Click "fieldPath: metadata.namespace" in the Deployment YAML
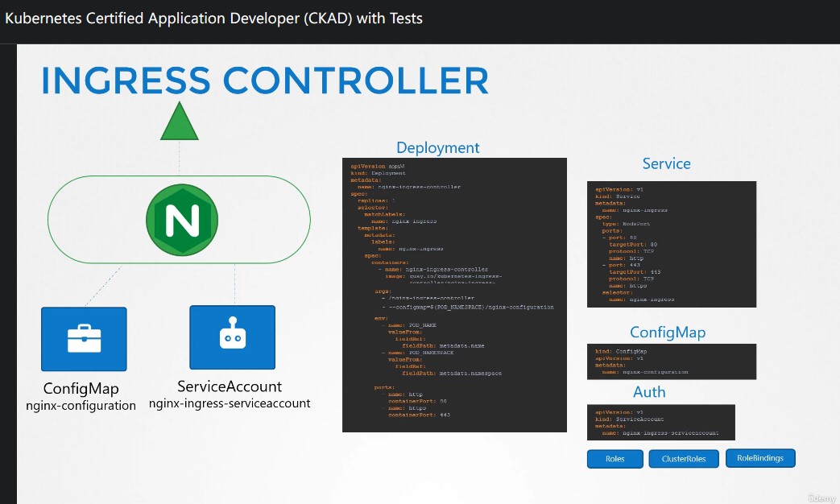 (x=452, y=374)
